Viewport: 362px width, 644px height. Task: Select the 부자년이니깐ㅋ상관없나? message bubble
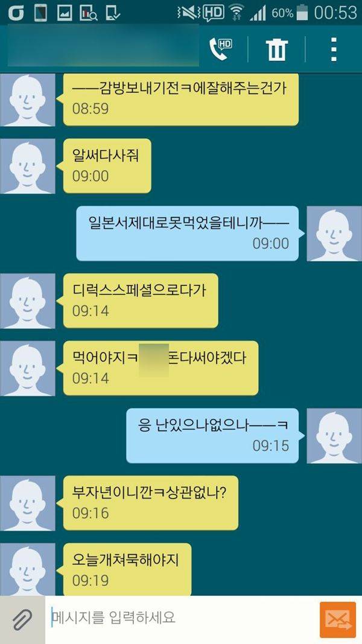point(151,503)
